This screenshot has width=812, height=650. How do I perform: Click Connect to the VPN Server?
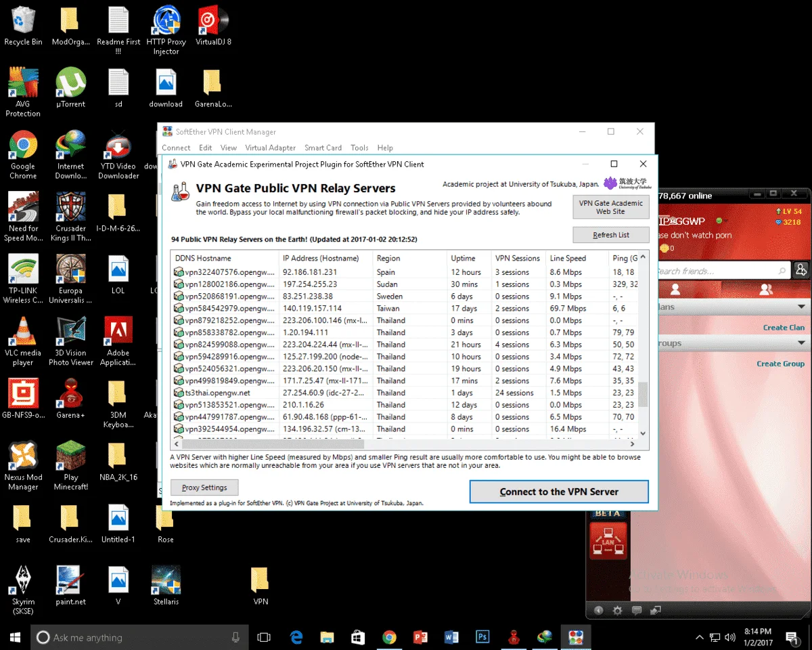559,492
